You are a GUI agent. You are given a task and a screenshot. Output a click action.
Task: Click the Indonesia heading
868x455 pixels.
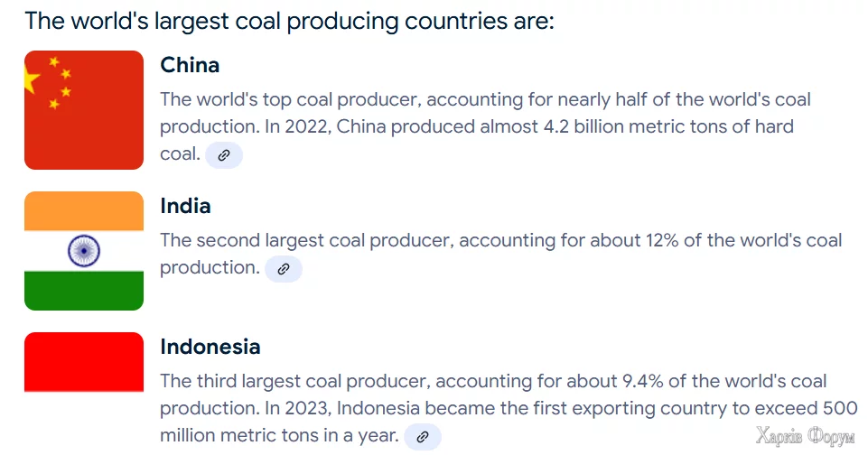210,347
